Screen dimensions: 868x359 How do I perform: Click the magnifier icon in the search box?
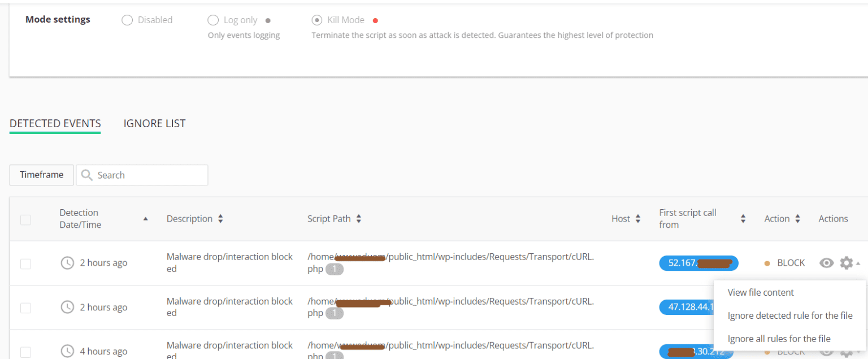click(x=86, y=175)
